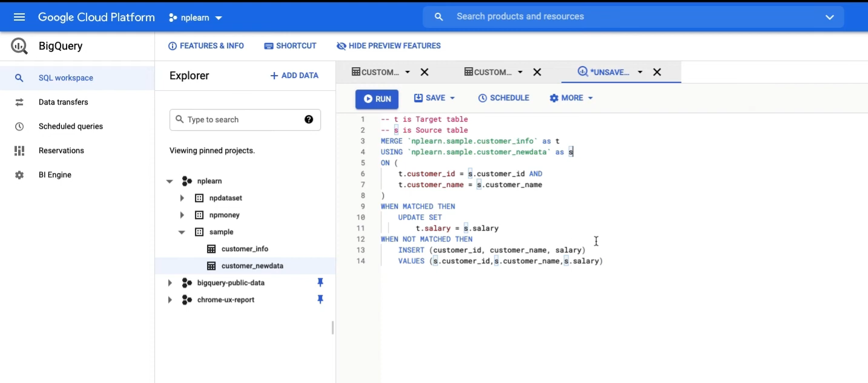This screenshot has width=868, height=383.
Task: Collapse the sample dataset
Action: click(x=182, y=232)
